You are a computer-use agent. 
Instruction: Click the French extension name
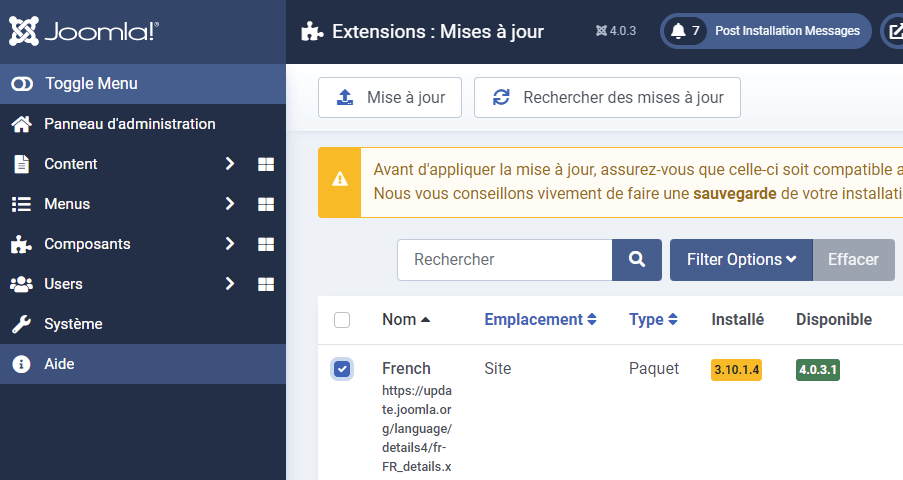(x=407, y=369)
